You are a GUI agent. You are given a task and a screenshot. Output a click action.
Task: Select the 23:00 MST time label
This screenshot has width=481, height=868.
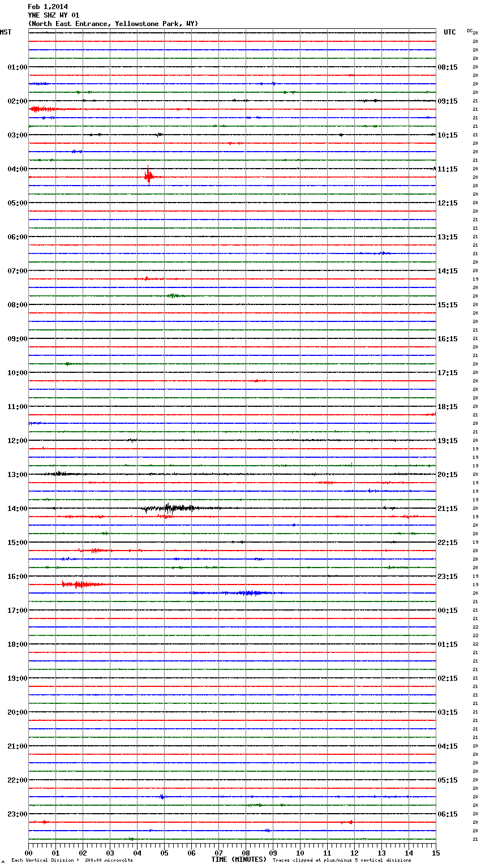tap(18, 814)
